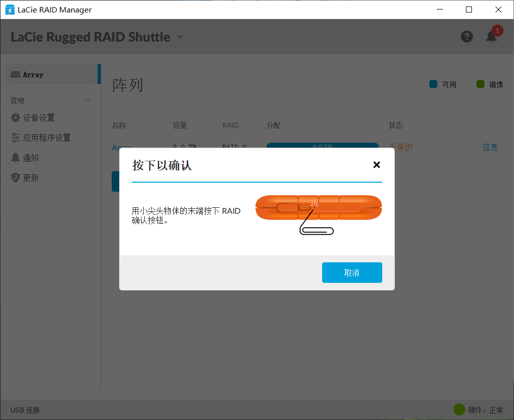
Task: Open 通知 via the sidebar bell icon
Action: pyautogui.click(x=15, y=157)
